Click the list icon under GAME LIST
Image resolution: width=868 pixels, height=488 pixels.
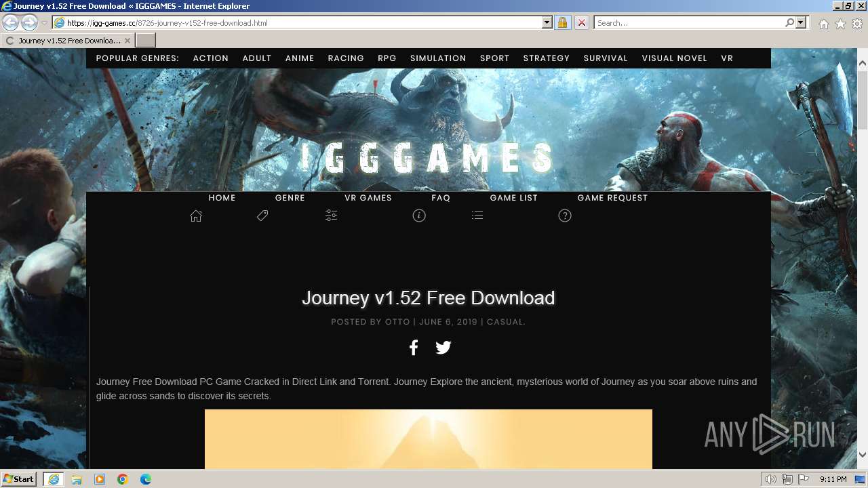tap(477, 216)
